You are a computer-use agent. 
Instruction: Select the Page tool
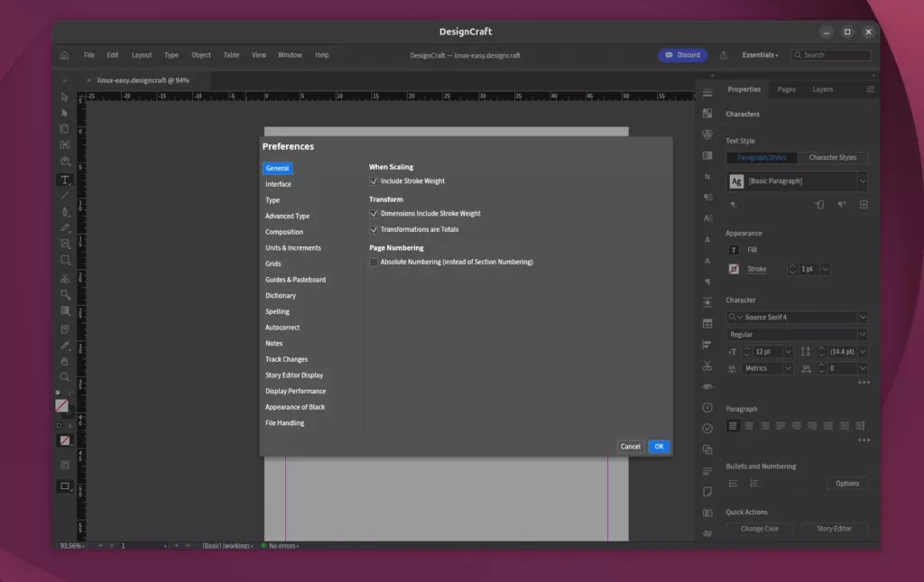tap(65, 128)
